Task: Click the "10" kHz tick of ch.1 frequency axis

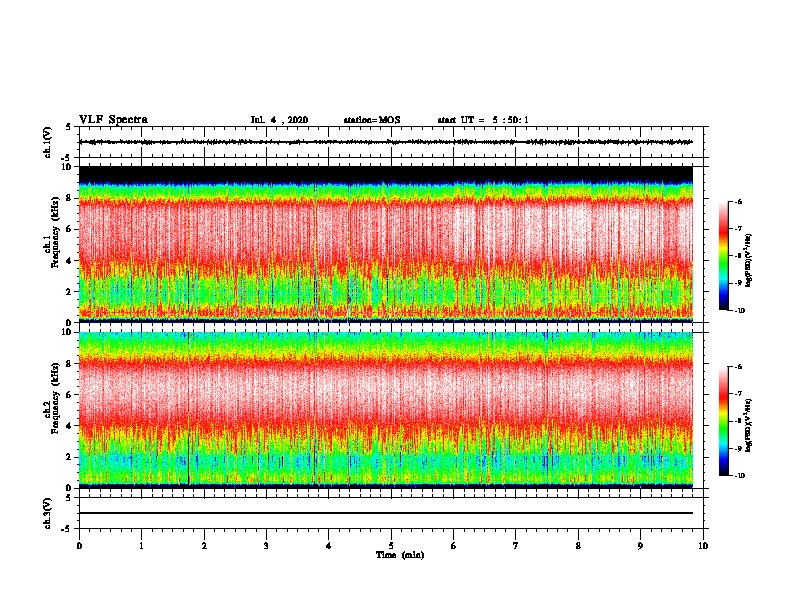Action: pyautogui.click(x=68, y=167)
